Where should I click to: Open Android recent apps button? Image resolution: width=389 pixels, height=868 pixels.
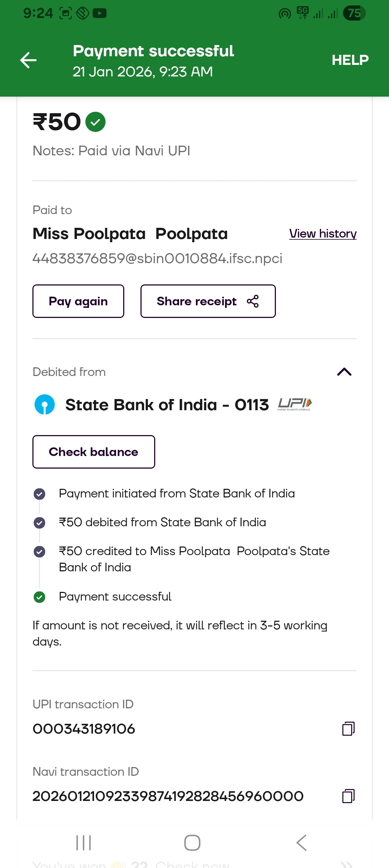84,843
